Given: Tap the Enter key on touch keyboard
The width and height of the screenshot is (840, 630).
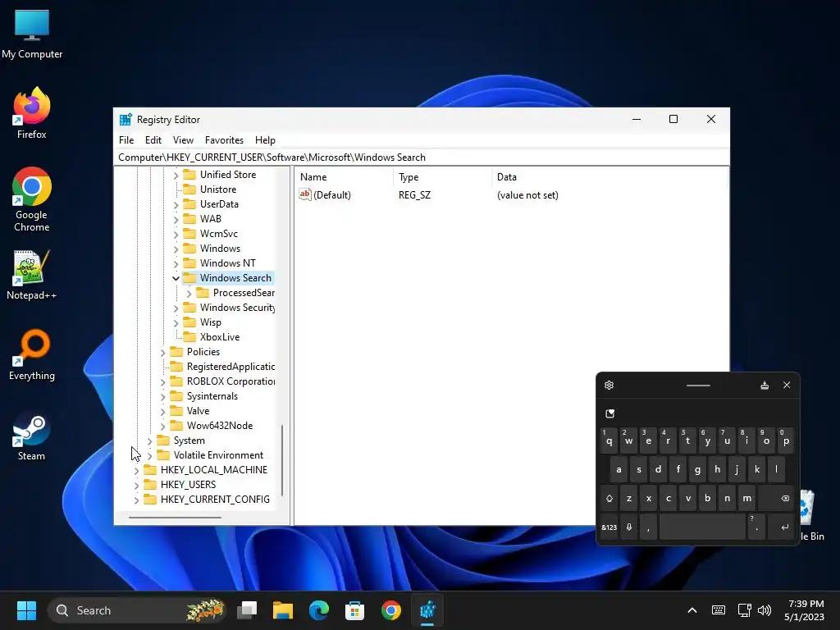Looking at the screenshot, I should click(781, 527).
